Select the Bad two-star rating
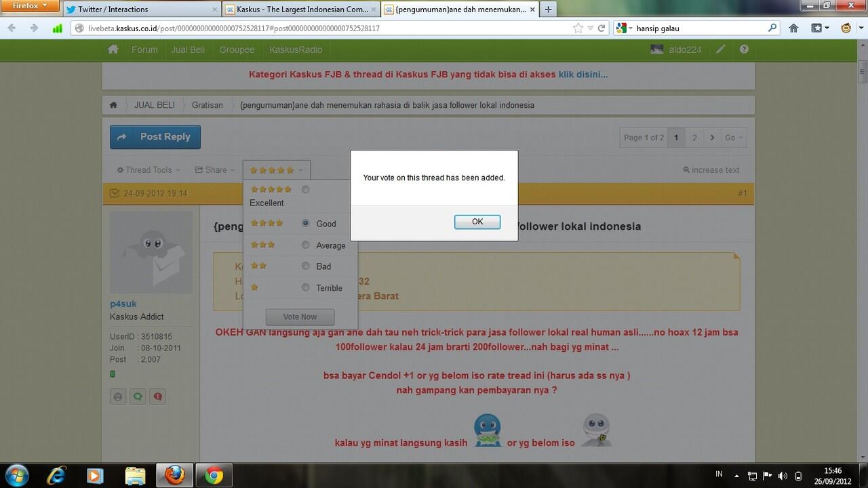Image resolution: width=868 pixels, height=488 pixels. [306, 266]
